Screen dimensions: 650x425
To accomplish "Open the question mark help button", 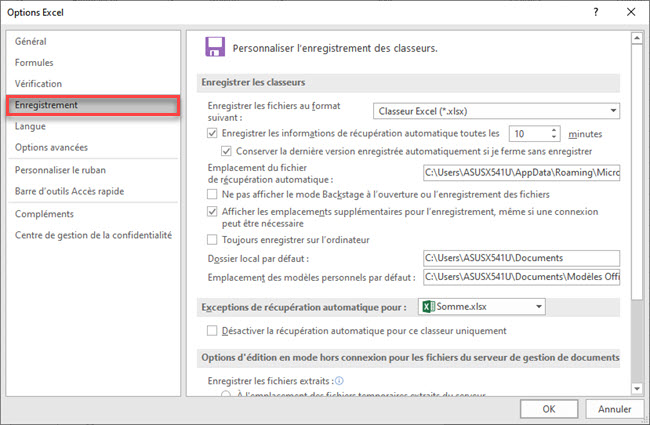I will 596,12.
